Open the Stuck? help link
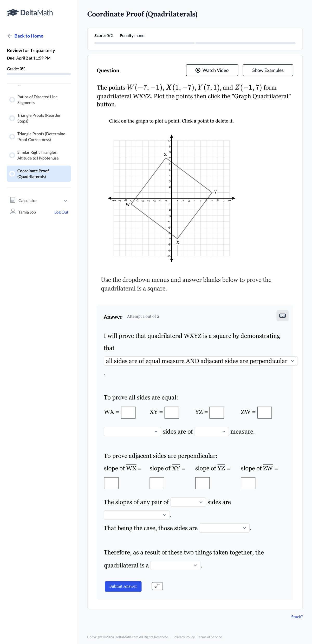This screenshot has height=644, width=312. click(x=297, y=616)
